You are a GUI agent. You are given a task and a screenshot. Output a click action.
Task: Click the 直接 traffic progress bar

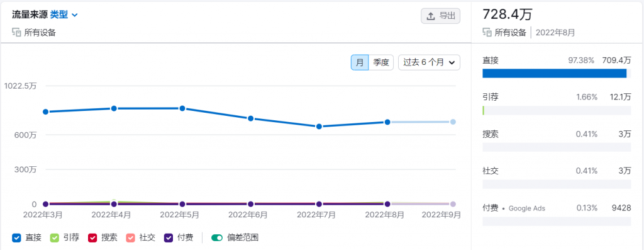coord(557,74)
